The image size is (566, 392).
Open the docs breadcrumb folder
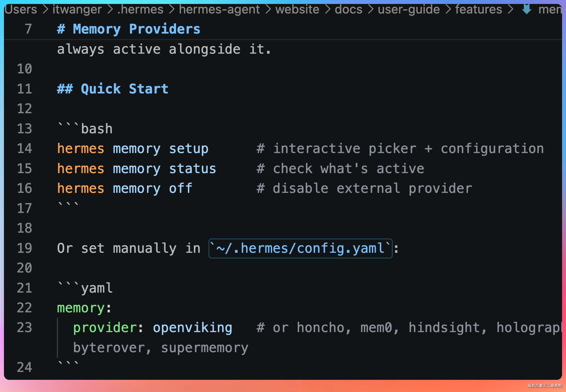pyautogui.click(x=348, y=10)
